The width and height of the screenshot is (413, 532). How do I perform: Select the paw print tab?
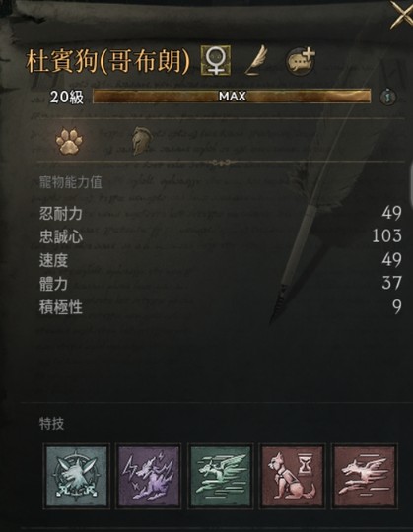[x=69, y=141]
